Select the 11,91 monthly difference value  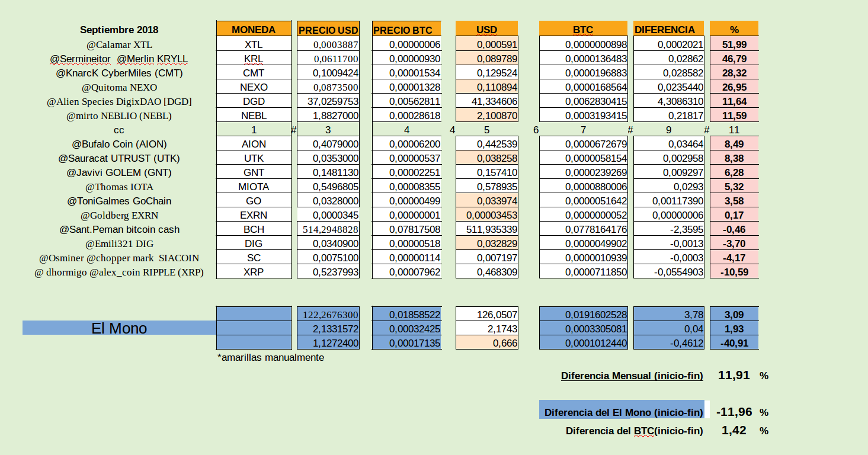click(x=734, y=375)
